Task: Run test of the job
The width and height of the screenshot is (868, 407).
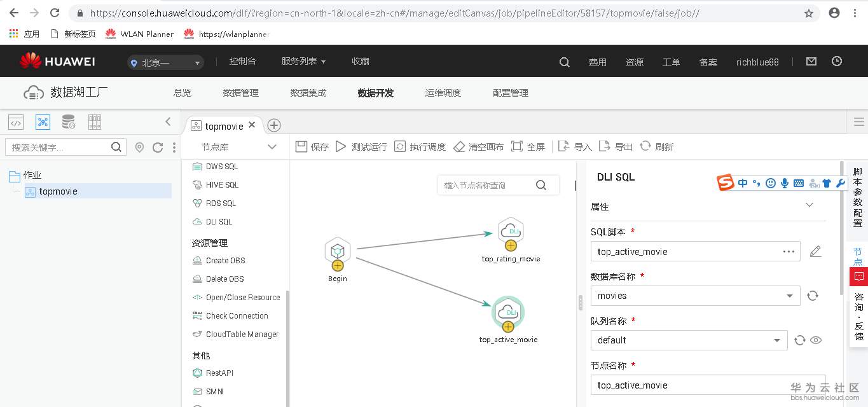Action: [361, 146]
